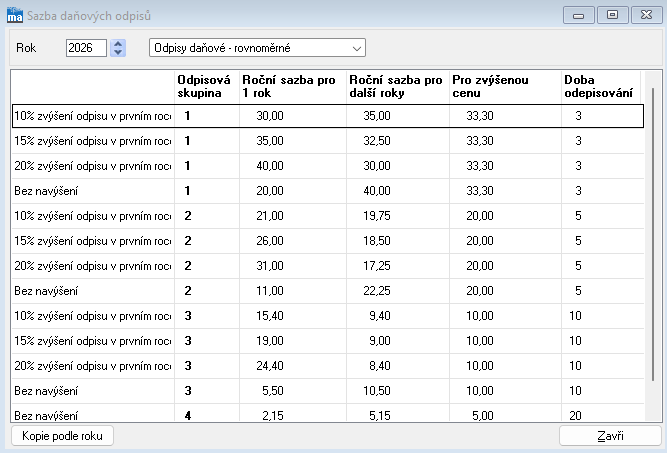Image resolution: width=667 pixels, height=453 pixels.
Task: Select the 20% zvýšení row of group 3
Action: pyautogui.click(x=328, y=366)
